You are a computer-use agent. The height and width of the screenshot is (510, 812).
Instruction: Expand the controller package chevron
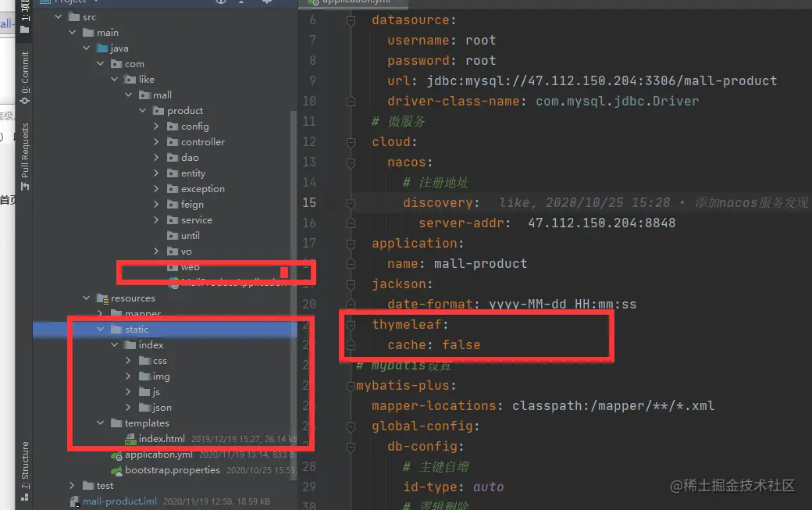coord(156,141)
